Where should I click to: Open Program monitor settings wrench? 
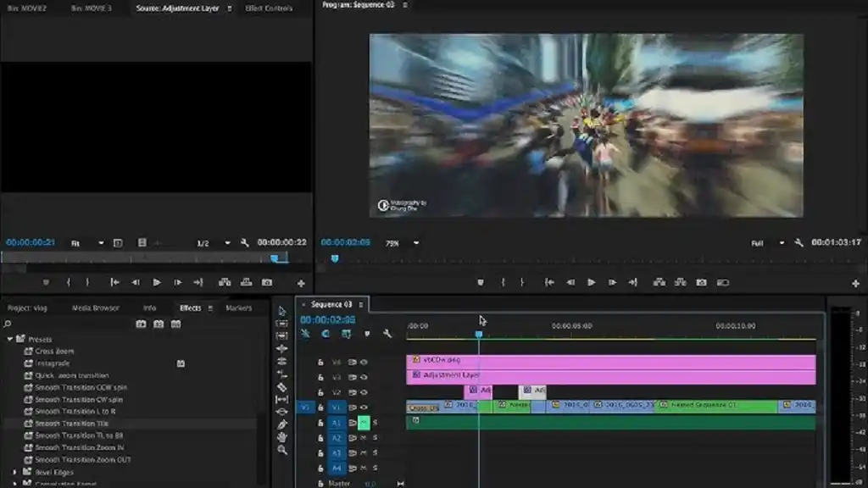tap(798, 242)
